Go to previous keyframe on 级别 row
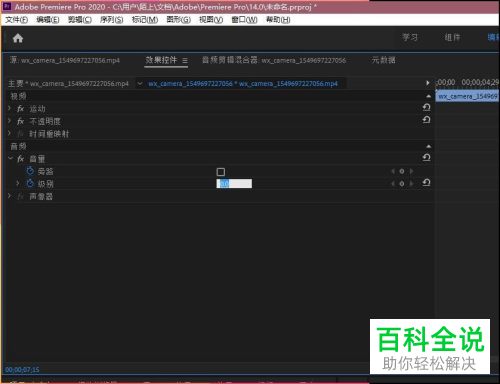Screen dimensions: 500x384 tap(393, 183)
